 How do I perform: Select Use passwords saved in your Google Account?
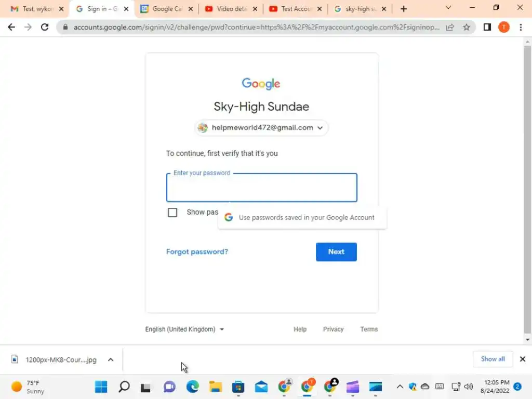(x=302, y=218)
